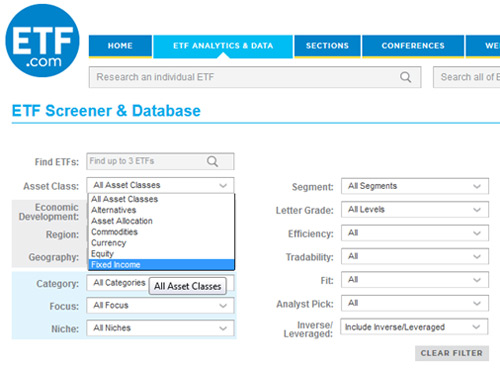This screenshot has width=500, height=369.
Task: Open the Inverse/Leveraged dropdown
Action: point(414,327)
